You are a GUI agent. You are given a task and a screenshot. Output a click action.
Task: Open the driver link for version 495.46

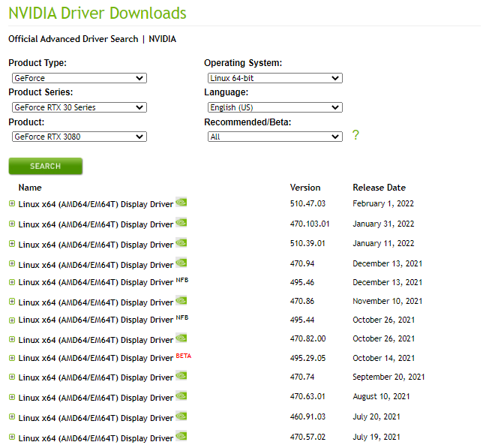point(96,282)
